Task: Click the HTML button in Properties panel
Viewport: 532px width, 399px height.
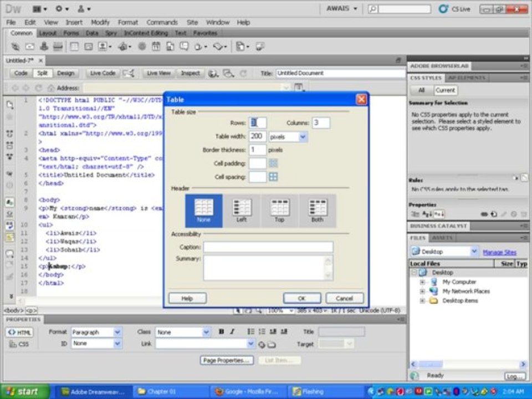Action: point(19,332)
